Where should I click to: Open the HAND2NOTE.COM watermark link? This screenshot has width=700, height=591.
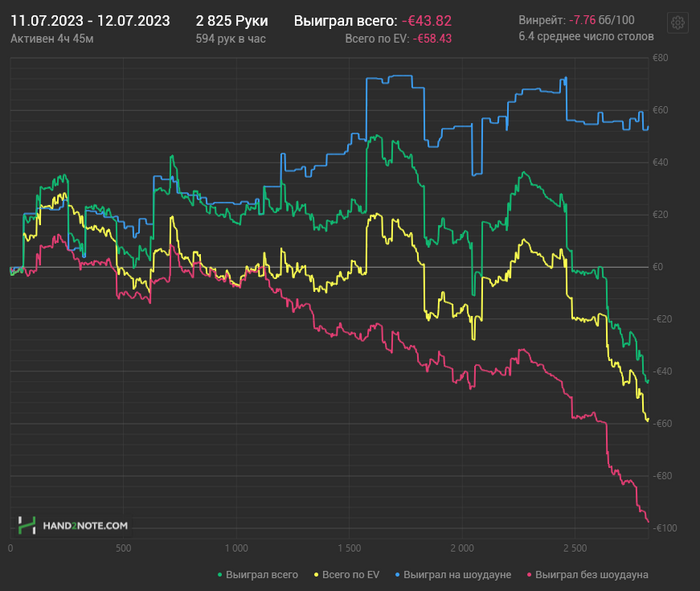pyautogui.click(x=85, y=526)
